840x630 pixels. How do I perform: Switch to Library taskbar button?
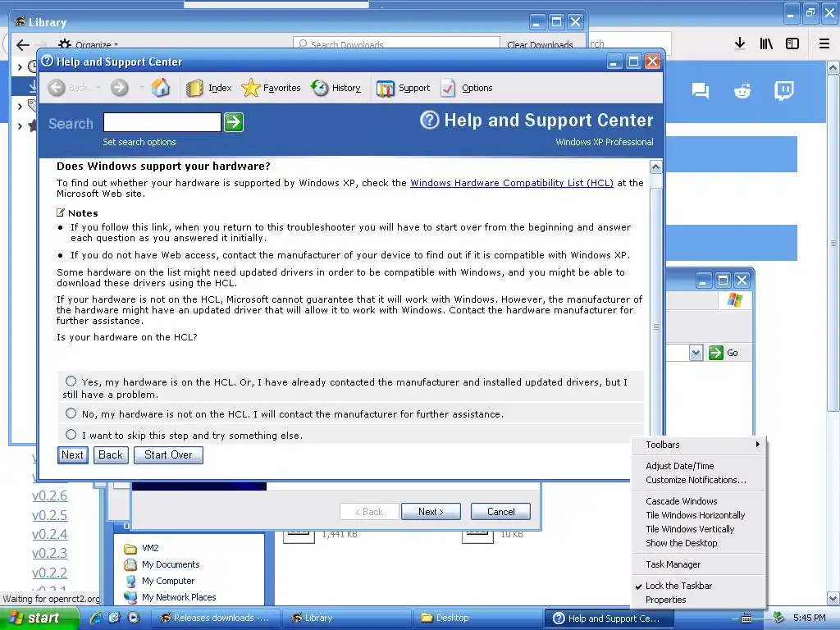pyautogui.click(x=347, y=618)
